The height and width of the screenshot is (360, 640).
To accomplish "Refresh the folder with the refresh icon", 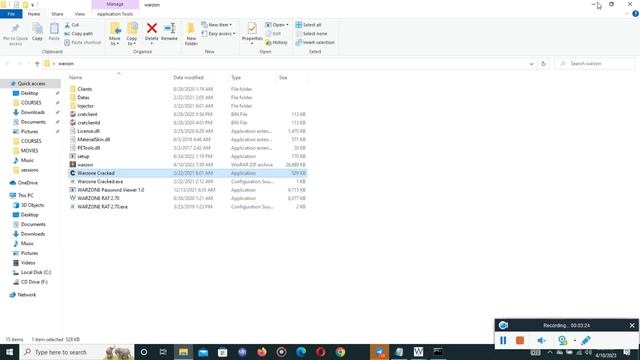I will tap(543, 64).
